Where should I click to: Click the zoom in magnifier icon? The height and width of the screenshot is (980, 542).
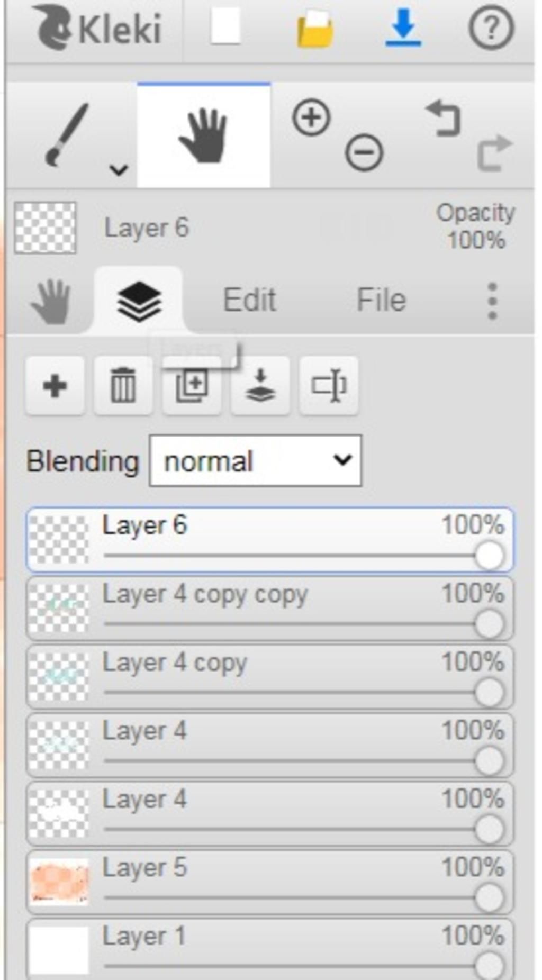click(311, 117)
